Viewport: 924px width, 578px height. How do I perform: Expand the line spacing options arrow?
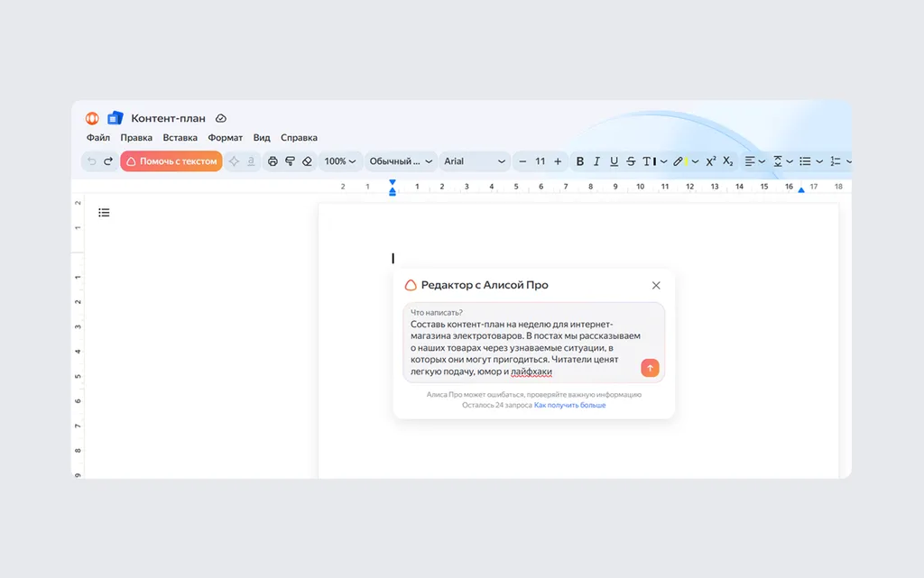click(x=790, y=161)
